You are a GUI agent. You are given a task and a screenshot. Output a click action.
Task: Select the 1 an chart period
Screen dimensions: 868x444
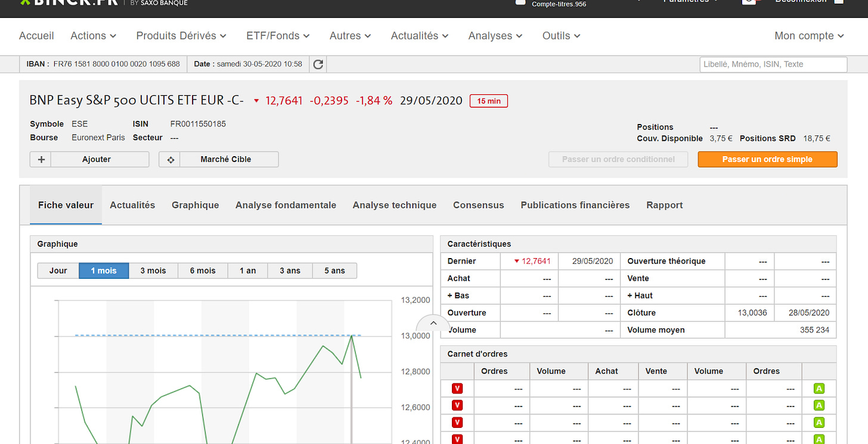(x=247, y=271)
